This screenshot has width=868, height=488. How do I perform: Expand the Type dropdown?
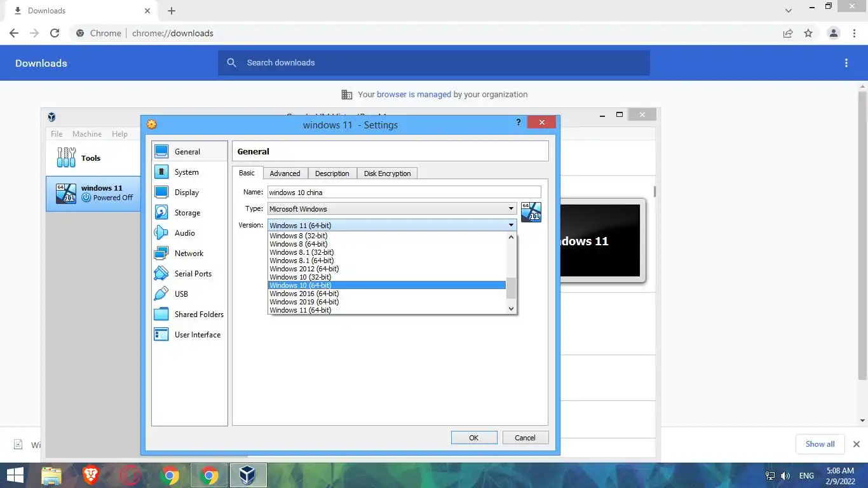(x=511, y=208)
